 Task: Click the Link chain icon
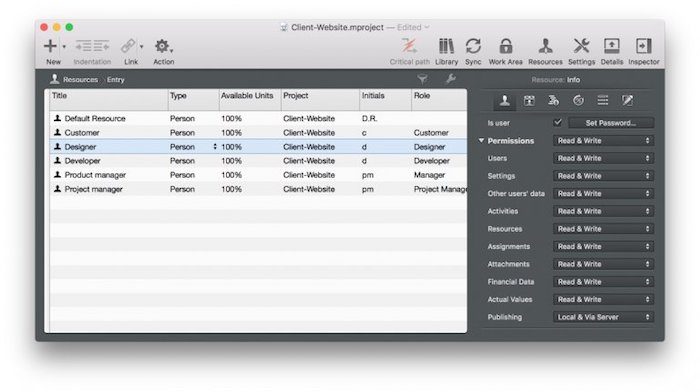[x=128, y=46]
